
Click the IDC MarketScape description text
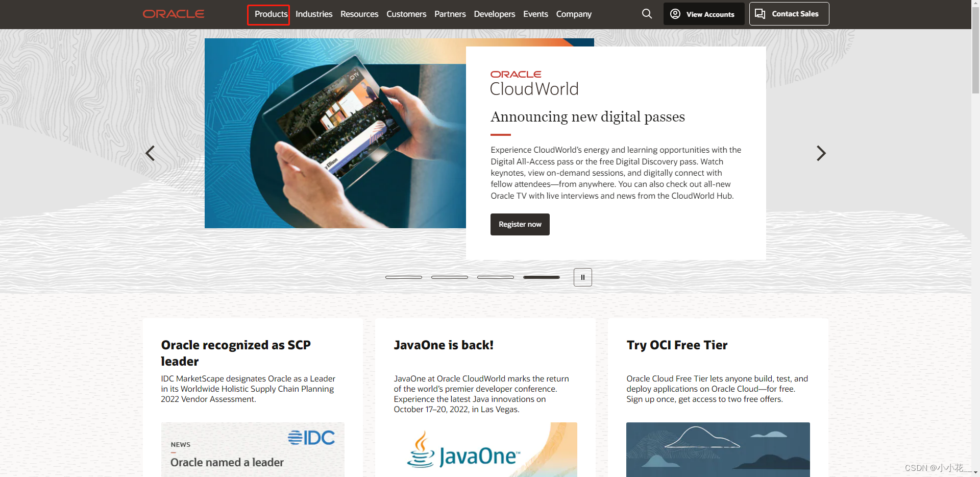(x=248, y=389)
